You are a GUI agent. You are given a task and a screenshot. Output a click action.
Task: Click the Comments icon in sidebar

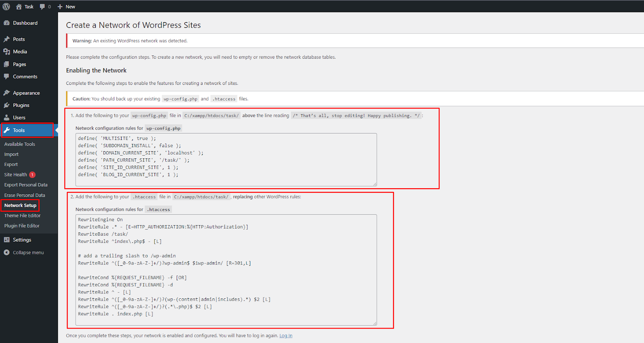pyautogui.click(x=6, y=76)
